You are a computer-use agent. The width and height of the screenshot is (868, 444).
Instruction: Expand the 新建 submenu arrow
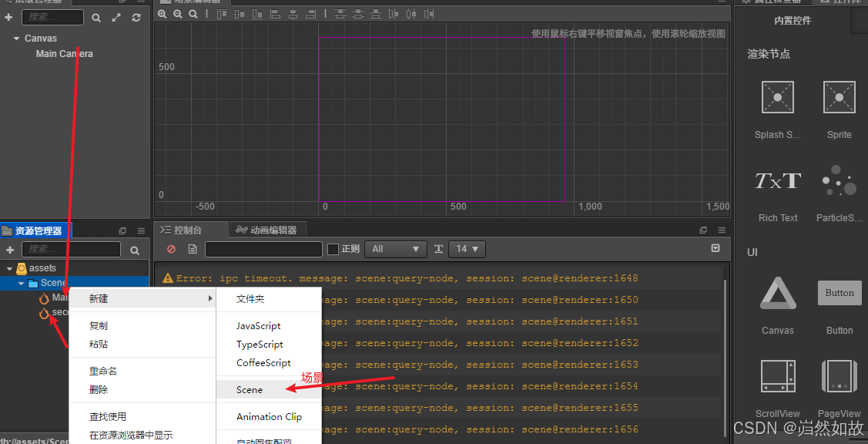point(210,299)
